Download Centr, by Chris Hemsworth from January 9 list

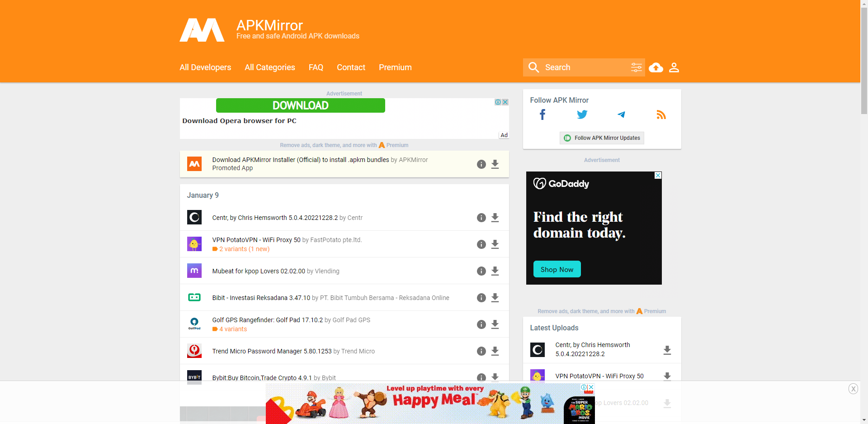[x=495, y=218]
